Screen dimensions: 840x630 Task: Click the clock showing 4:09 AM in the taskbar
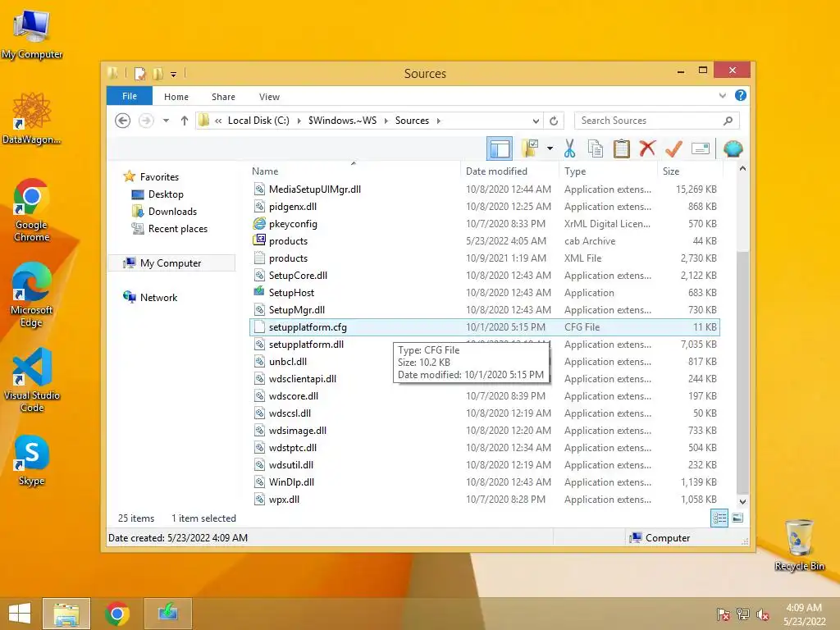pos(804,608)
